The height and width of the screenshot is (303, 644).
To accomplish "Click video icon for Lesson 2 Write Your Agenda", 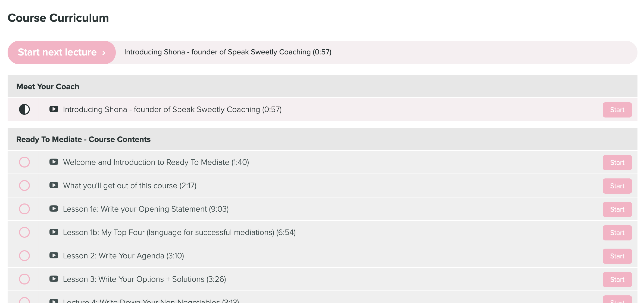I will pyautogui.click(x=54, y=255).
